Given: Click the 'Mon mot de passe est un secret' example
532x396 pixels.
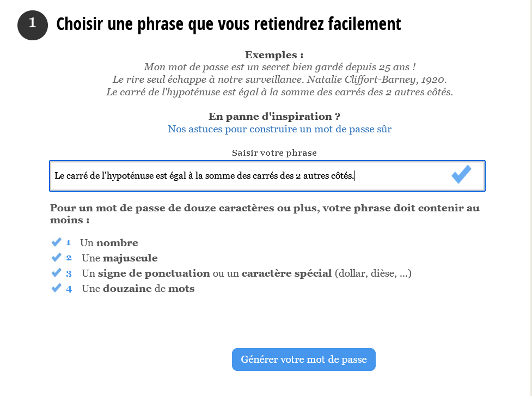Looking at the screenshot, I should coord(280,67).
